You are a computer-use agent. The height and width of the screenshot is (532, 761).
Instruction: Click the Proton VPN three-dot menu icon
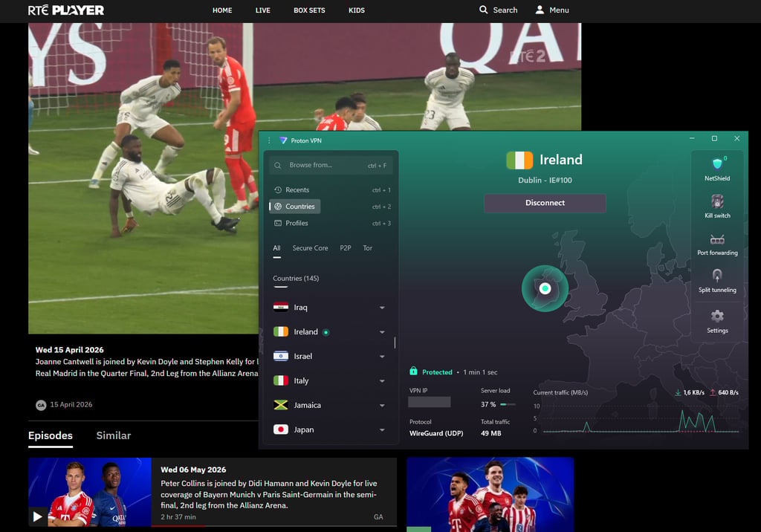point(269,140)
